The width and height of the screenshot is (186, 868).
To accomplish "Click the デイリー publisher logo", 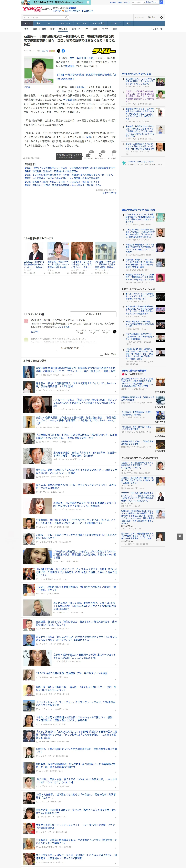I will (104, 51).
